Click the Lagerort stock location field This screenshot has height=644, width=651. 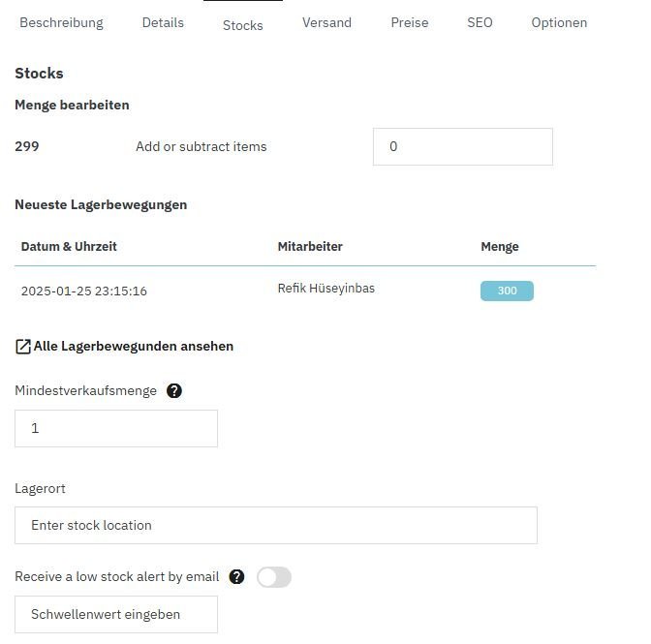pos(275,525)
